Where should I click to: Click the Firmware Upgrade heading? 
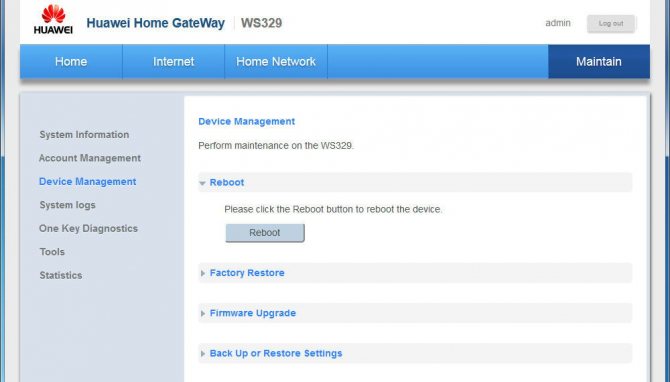coord(253,313)
